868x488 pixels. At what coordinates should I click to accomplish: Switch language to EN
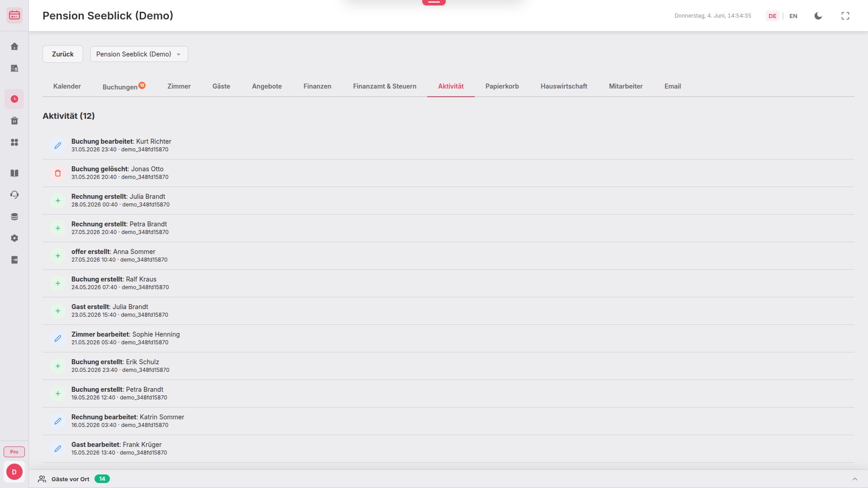tap(793, 16)
